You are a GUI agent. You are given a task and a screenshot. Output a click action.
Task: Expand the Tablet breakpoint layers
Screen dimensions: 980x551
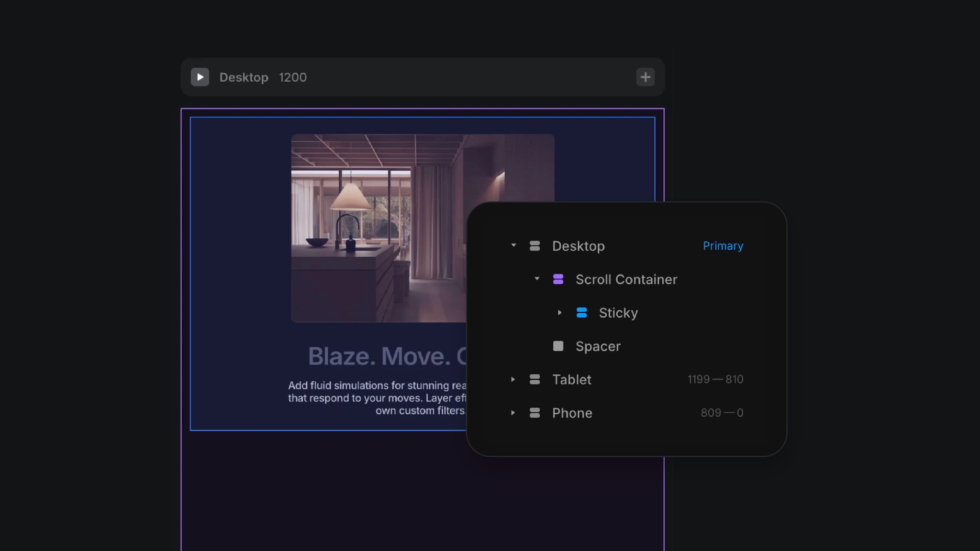tap(513, 379)
